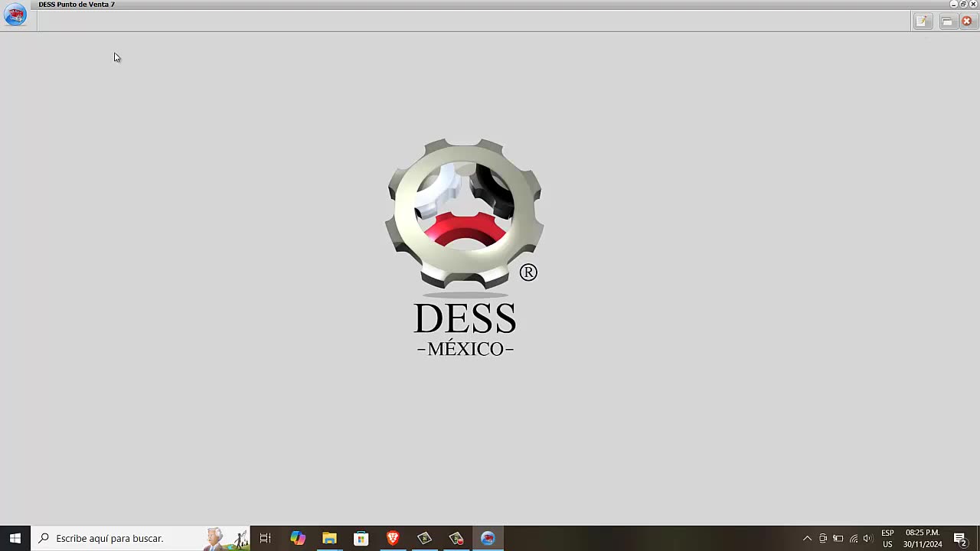Click the search highlights illustration in the taskbar

tap(227, 539)
